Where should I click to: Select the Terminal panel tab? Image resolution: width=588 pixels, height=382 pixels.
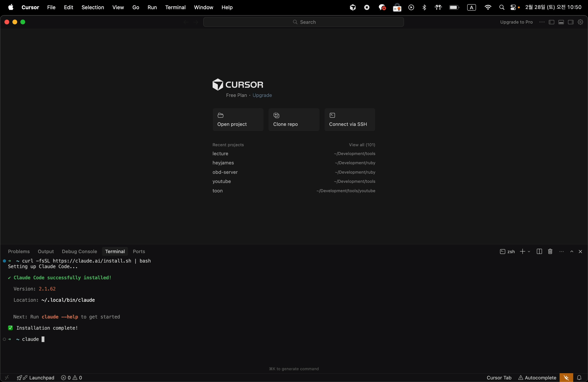[115, 252]
